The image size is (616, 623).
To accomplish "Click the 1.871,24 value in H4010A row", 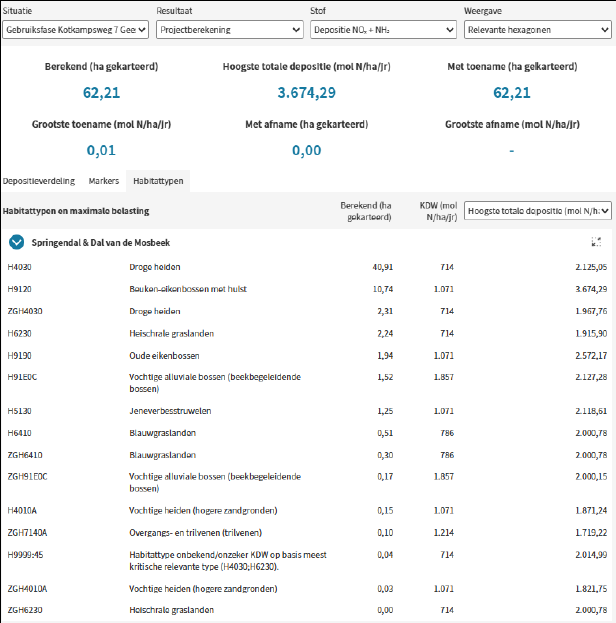I will 591,511.
